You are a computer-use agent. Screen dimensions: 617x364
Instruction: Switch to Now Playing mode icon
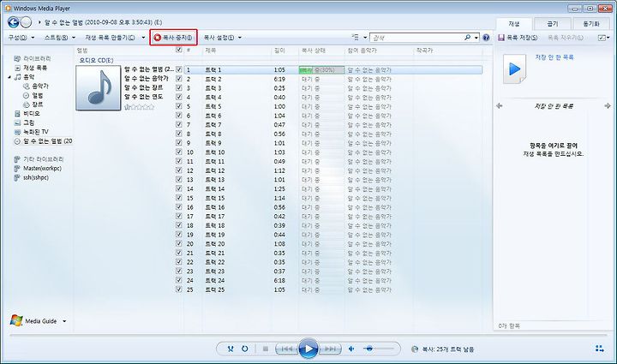point(599,349)
